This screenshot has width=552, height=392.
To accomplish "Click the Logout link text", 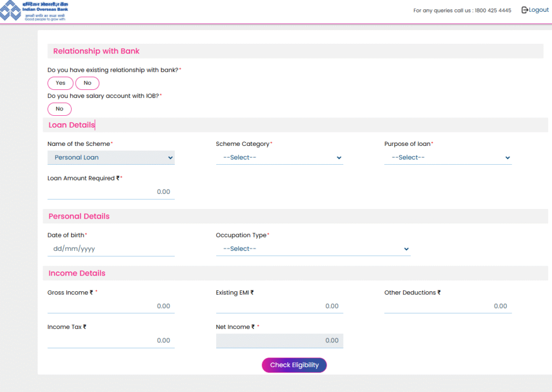I will pos(539,10).
